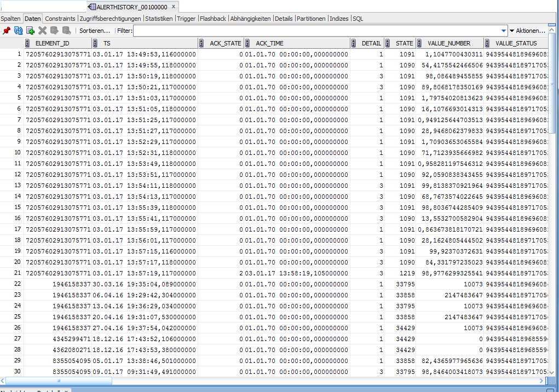Screen dimensions: 559x392
Task: Click the pin (freeze view) icon
Action: pyautogui.click(x=7, y=31)
